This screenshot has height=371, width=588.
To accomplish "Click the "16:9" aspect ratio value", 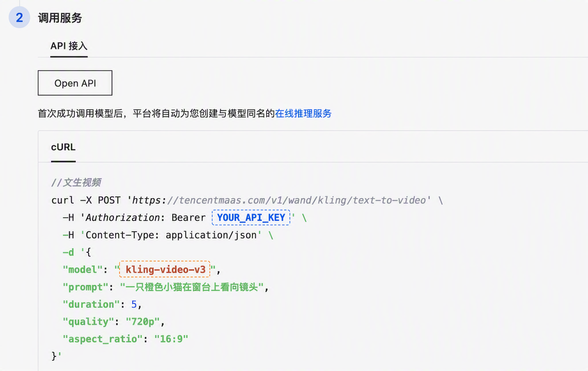I will pos(171,339).
